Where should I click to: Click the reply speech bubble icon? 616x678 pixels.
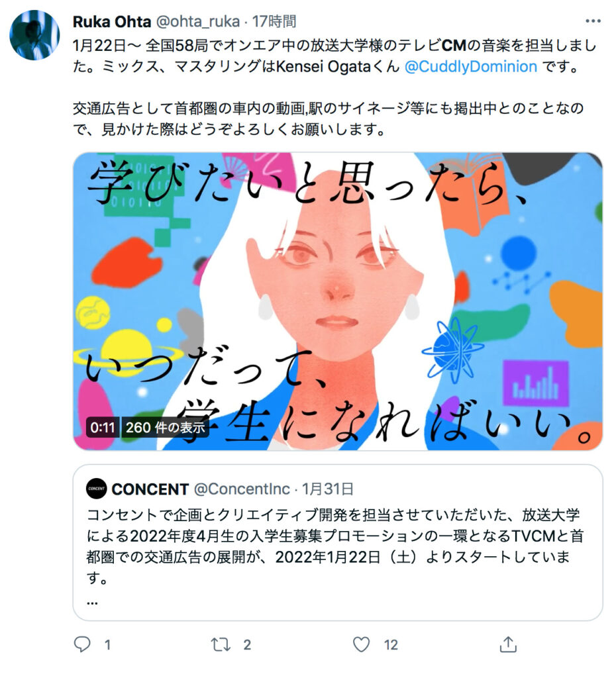tap(82, 644)
